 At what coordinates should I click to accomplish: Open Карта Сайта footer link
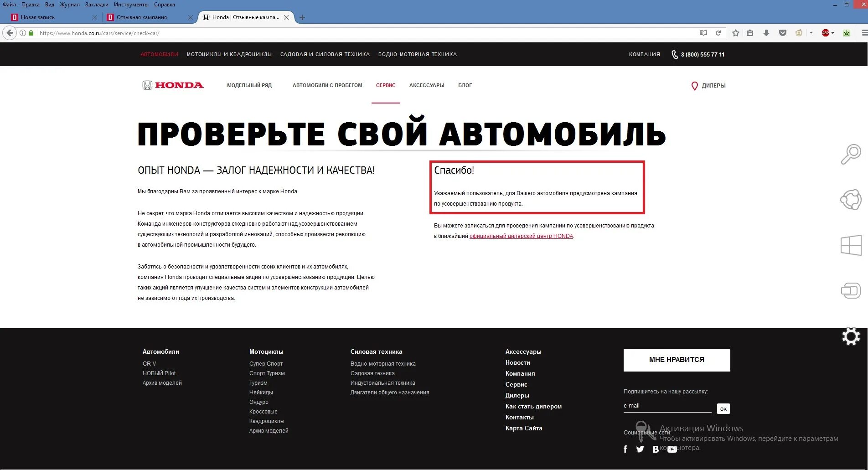click(x=524, y=429)
